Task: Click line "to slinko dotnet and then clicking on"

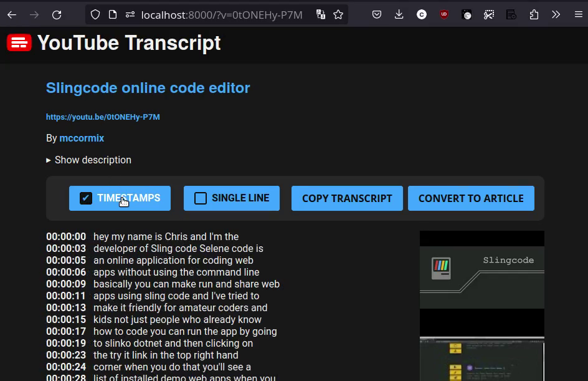Action: (173, 344)
